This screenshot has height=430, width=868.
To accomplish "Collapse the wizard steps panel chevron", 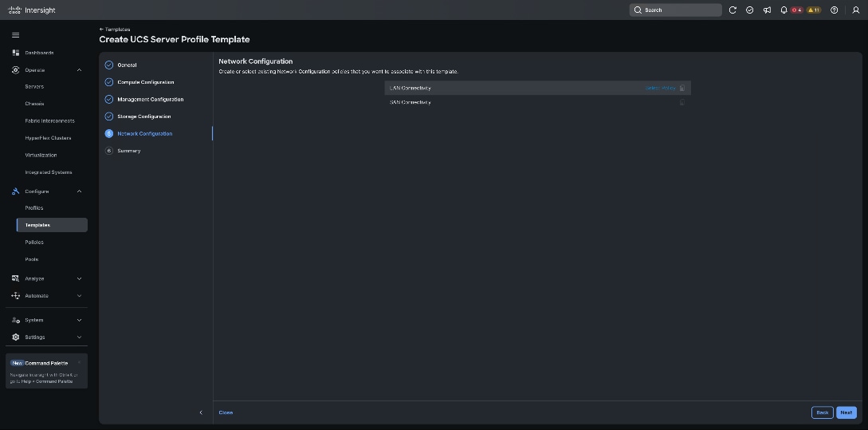I will coord(201,412).
